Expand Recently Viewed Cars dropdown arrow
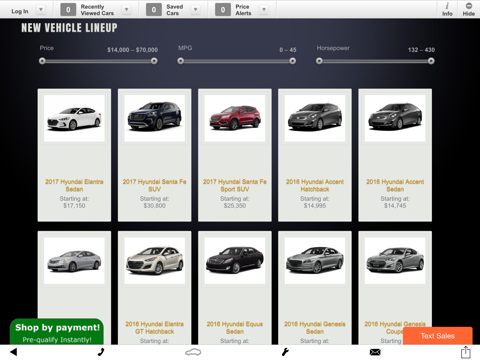This screenshot has width=480, height=360. [x=126, y=10]
